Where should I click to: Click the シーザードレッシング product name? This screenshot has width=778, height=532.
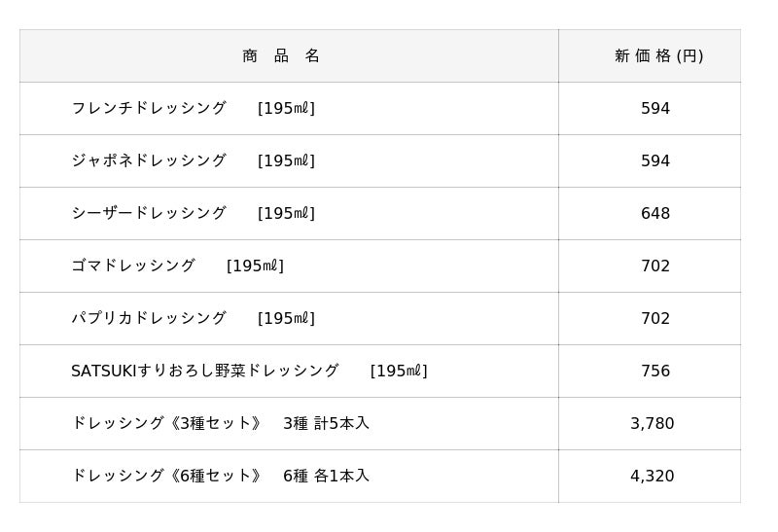click(149, 214)
